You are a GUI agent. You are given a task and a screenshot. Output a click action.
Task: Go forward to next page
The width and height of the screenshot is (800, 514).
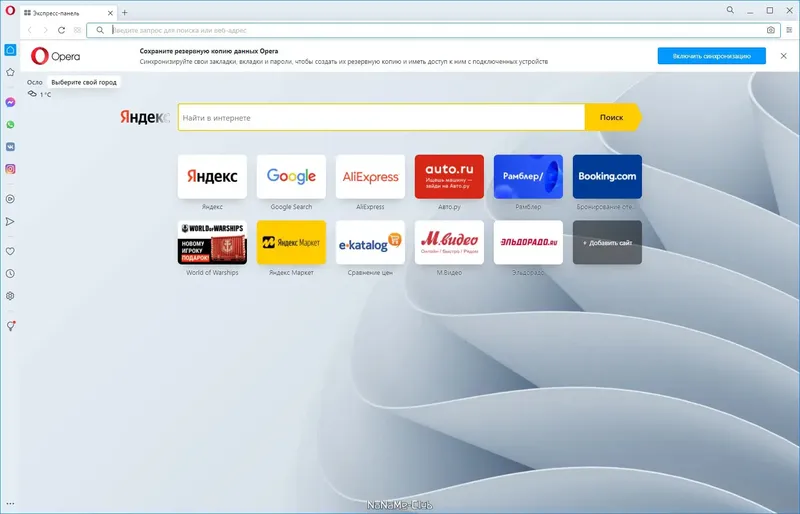(45, 30)
